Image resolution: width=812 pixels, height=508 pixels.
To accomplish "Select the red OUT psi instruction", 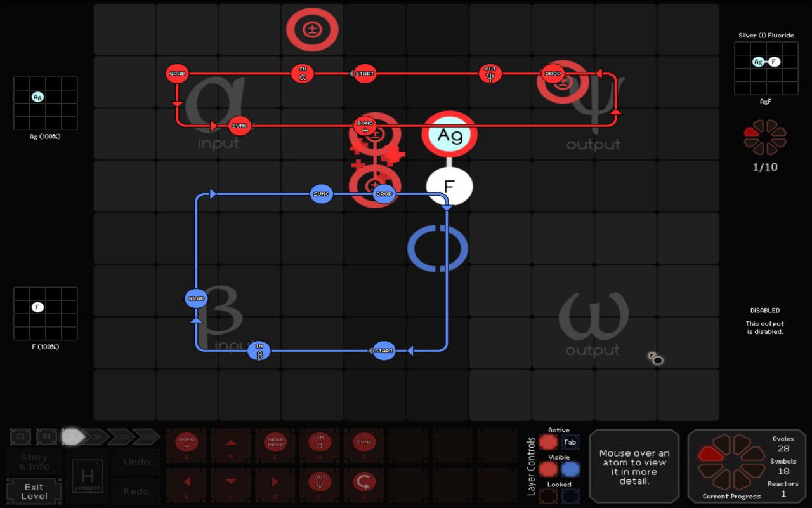I will pyautogui.click(x=490, y=74).
